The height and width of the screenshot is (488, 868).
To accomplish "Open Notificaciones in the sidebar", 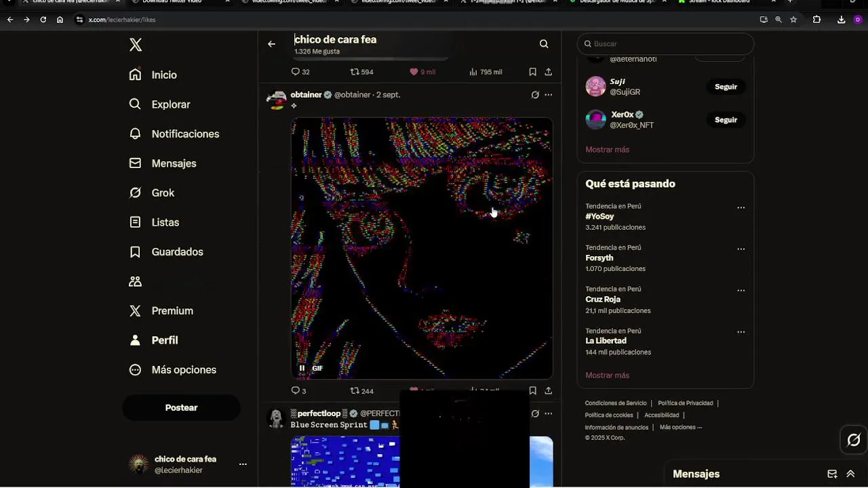I will [x=174, y=134].
